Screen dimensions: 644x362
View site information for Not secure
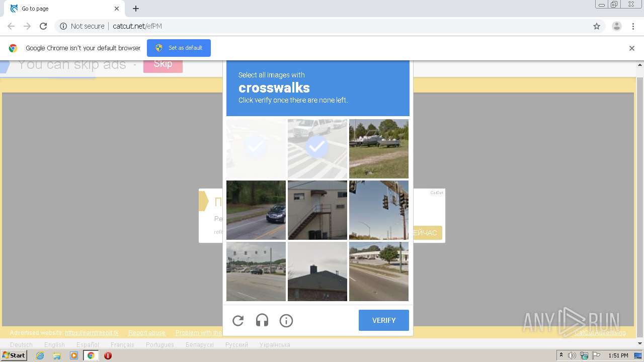[x=82, y=26]
